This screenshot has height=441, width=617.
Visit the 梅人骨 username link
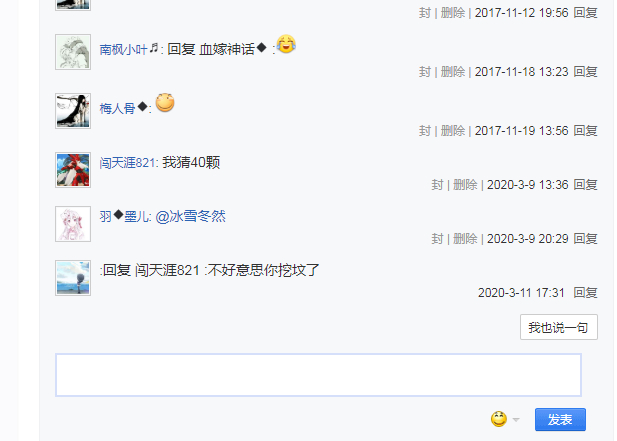(x=123, y=108)
